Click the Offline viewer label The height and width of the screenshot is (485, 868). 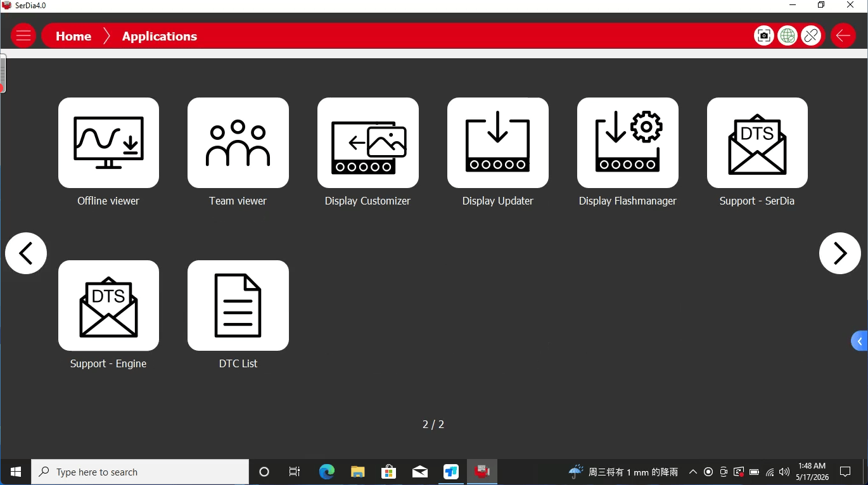[108, 201]
